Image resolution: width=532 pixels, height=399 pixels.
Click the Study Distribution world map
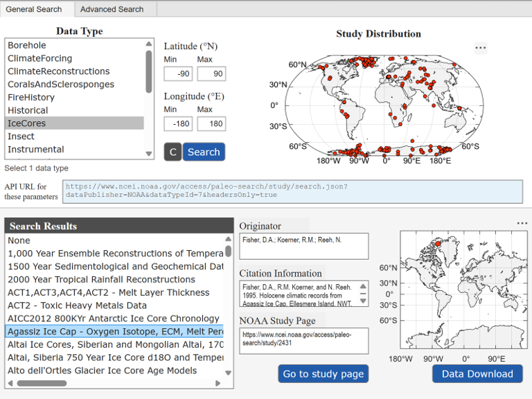click(384, 106)
